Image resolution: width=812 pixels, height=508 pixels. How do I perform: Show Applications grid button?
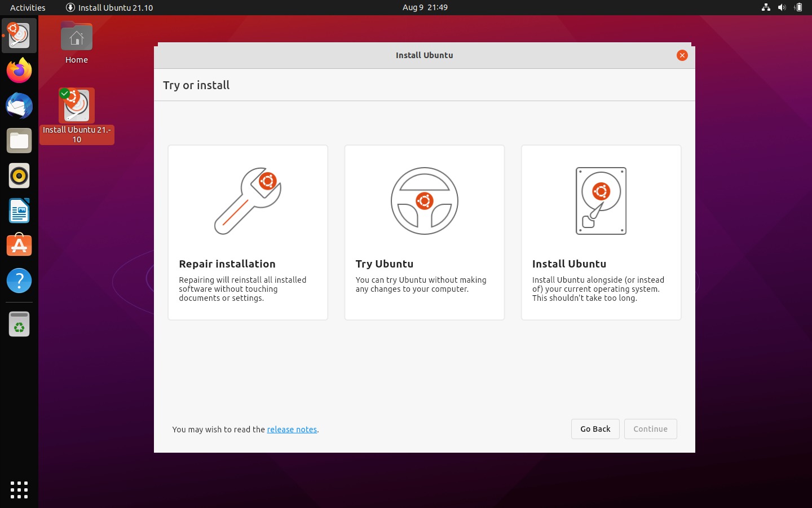click(x=19, y=489)
